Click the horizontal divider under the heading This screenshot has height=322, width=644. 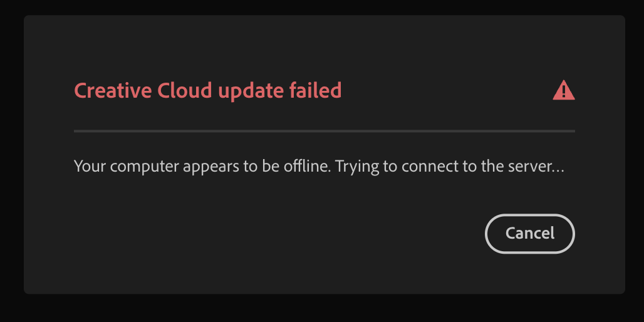coord(324,131)
